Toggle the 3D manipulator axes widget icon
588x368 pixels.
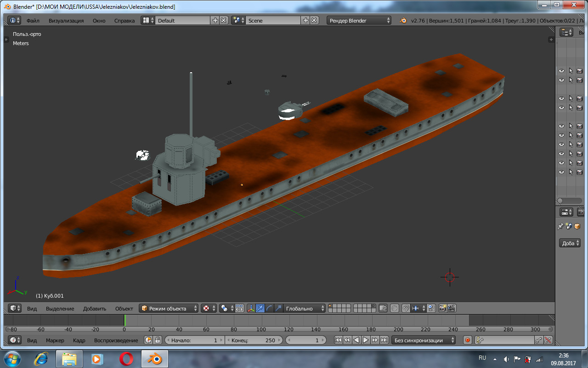[251, 308]
